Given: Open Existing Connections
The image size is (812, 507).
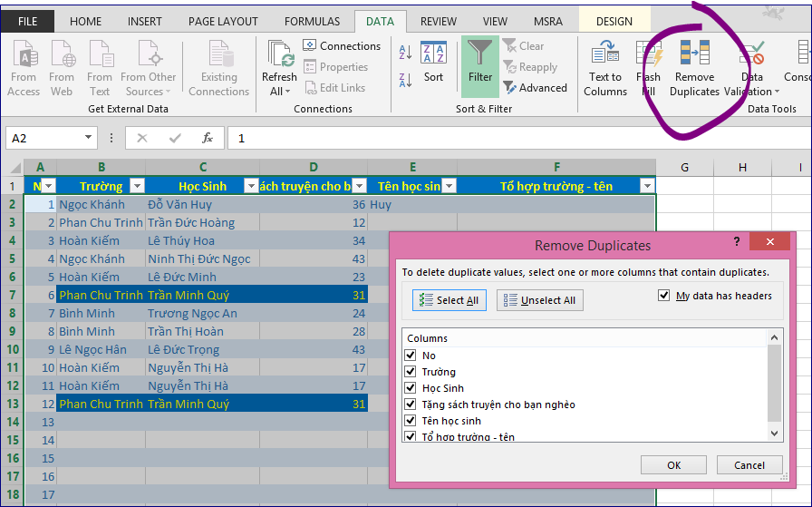Looking at the screenshot, I should point(219,68).
